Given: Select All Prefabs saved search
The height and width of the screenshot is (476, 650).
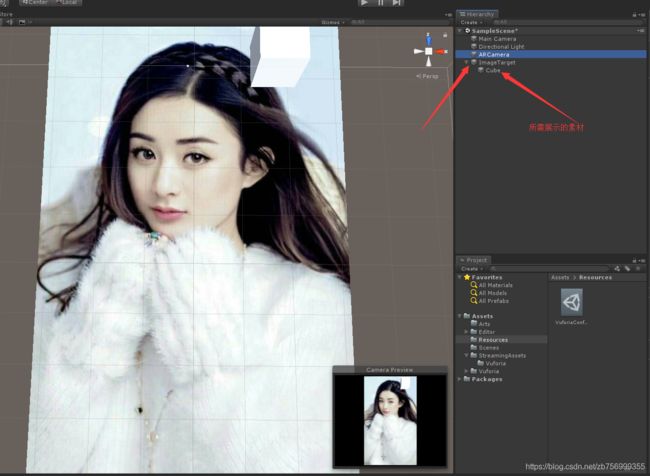Looking at the screenshot, I should pos(493,301).
